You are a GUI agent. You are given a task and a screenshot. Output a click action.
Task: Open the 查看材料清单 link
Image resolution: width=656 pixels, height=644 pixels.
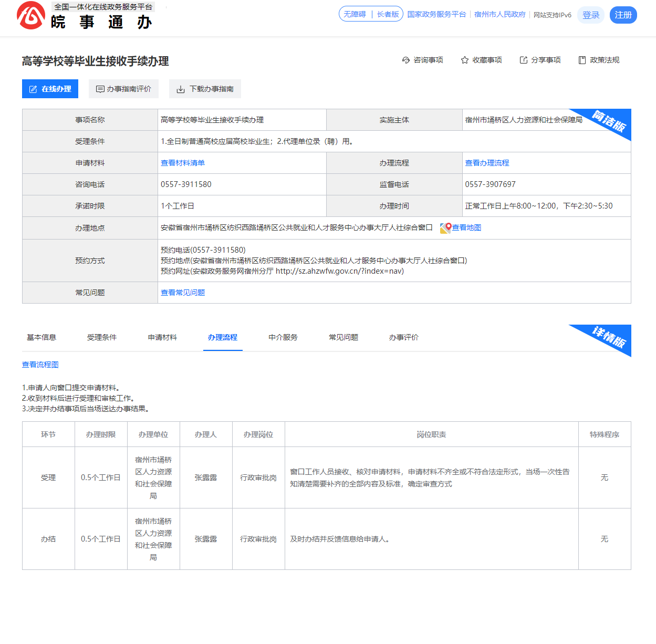pyautogui.click(x=183, y=163)
